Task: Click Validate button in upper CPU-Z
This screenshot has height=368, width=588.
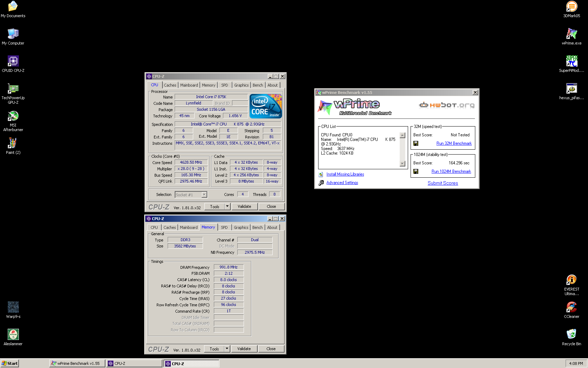Action: pyautogui.click(x=244, y=206)
